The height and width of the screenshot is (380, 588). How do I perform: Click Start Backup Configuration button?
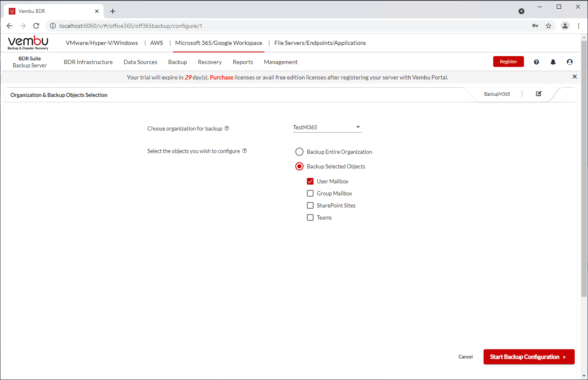coord(529,357)
